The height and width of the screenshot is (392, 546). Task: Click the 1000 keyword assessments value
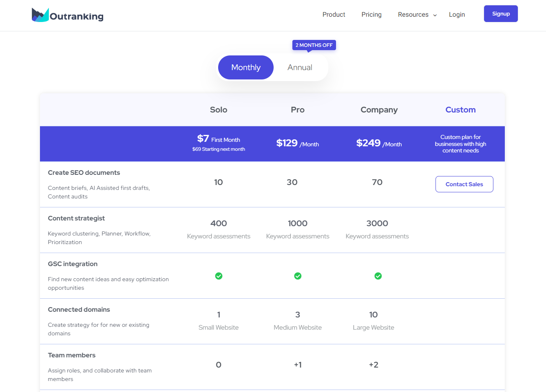tap(298, 223)
